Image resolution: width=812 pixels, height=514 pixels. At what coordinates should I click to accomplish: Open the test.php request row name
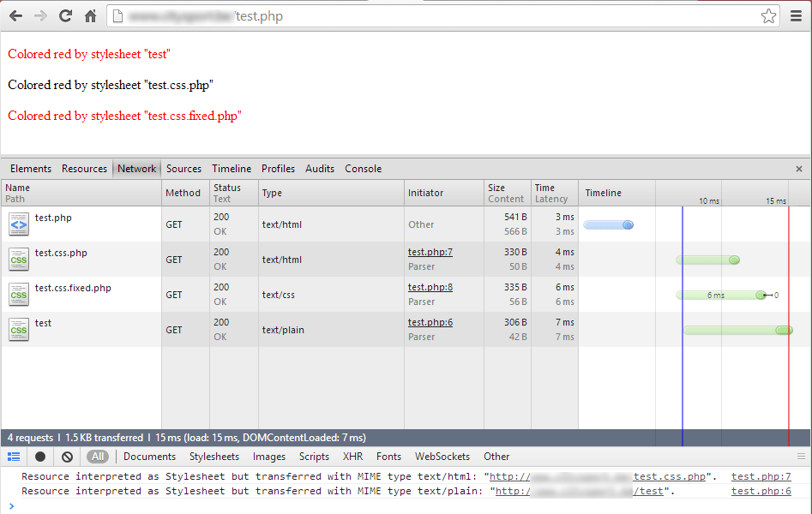pos(53,218)
